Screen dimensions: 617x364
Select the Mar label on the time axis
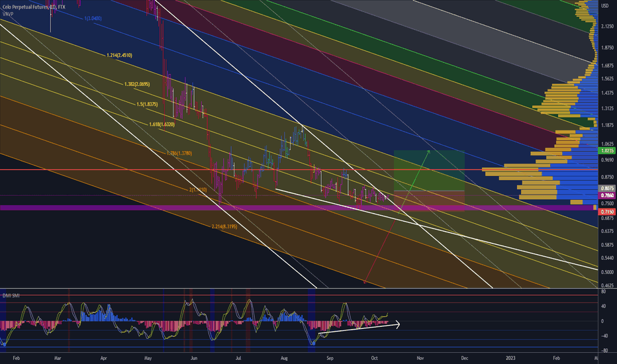(x=58, y=358)
